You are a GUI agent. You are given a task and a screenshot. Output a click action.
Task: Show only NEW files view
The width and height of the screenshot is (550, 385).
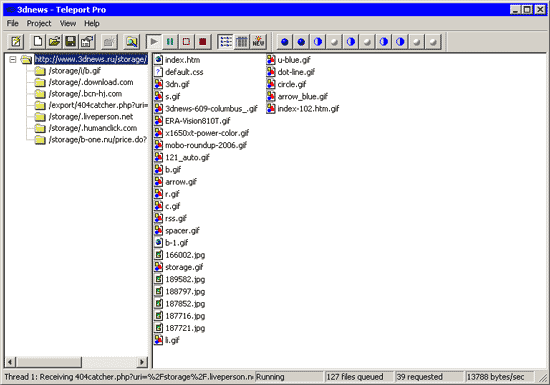coord(258,42)
